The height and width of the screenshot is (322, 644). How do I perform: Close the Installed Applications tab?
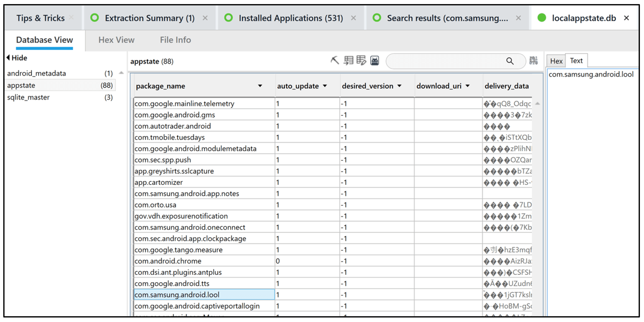click(x=353, y=18)
